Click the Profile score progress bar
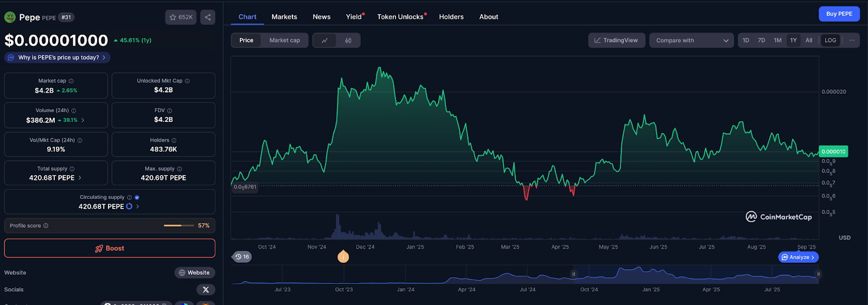Image resolution: width=868 pixels, height=305 pixels. click(178, 225)
